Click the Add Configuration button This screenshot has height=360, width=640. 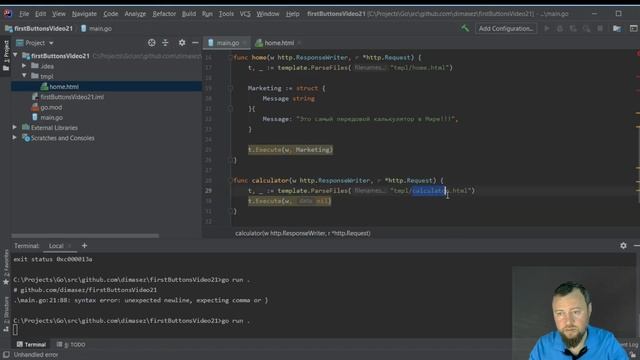click(x=506, y=29)
